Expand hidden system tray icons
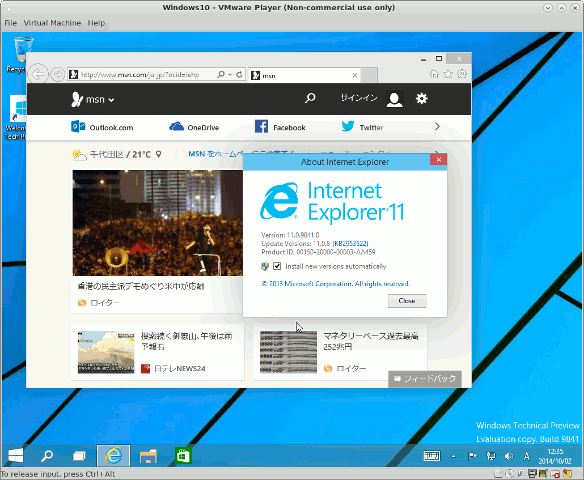This screenshot has height=480, width=584. pos(453,456)
